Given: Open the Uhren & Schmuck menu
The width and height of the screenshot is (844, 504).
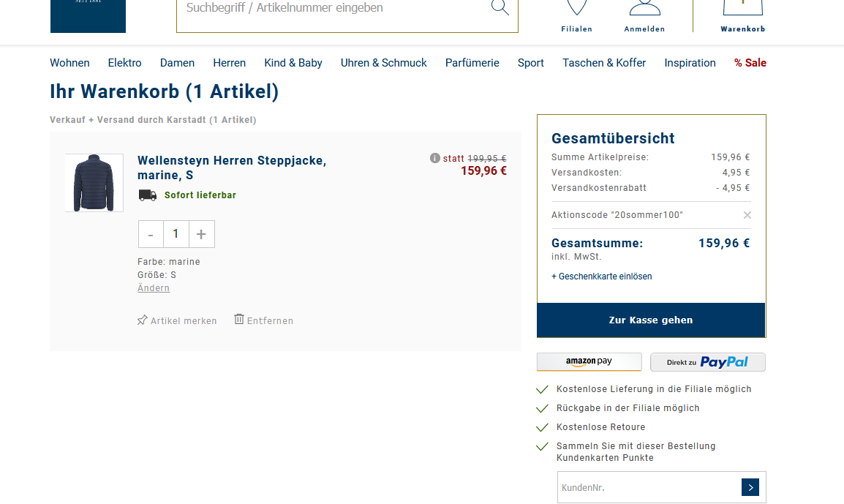Looking at the screenshot, I should coord(383,63).
